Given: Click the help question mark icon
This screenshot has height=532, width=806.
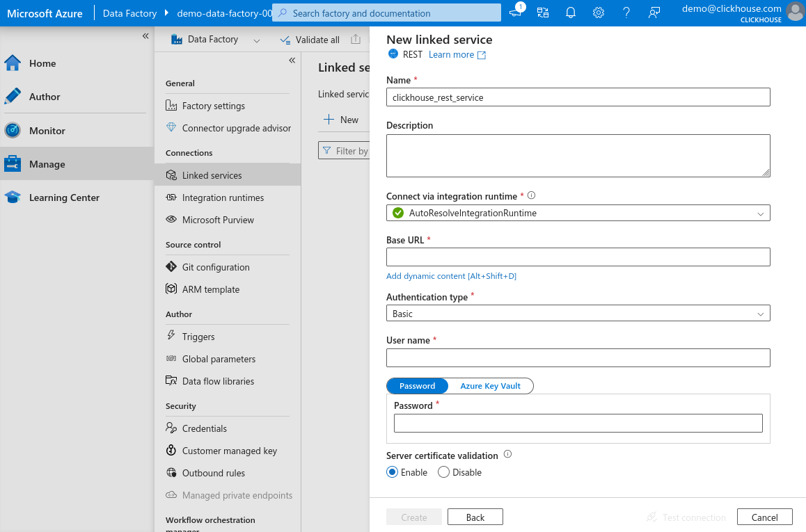Looking at the screenshot, I should point(626,13).
